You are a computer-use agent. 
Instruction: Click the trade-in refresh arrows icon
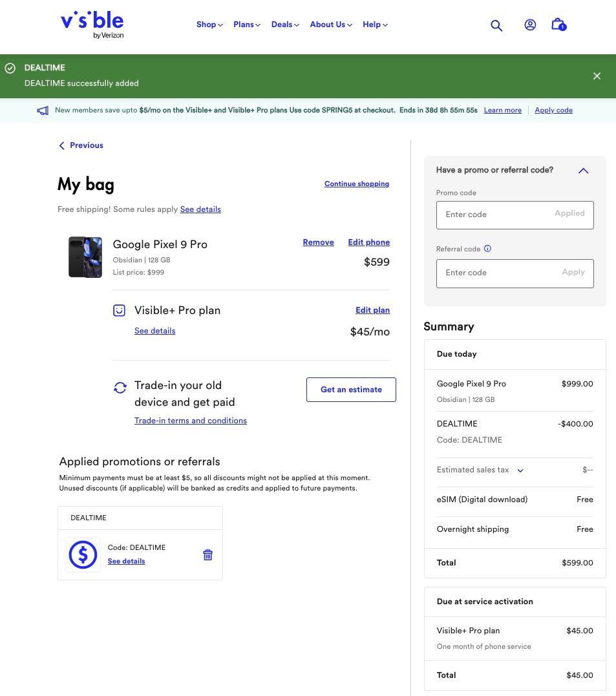[x=120, y=388]
